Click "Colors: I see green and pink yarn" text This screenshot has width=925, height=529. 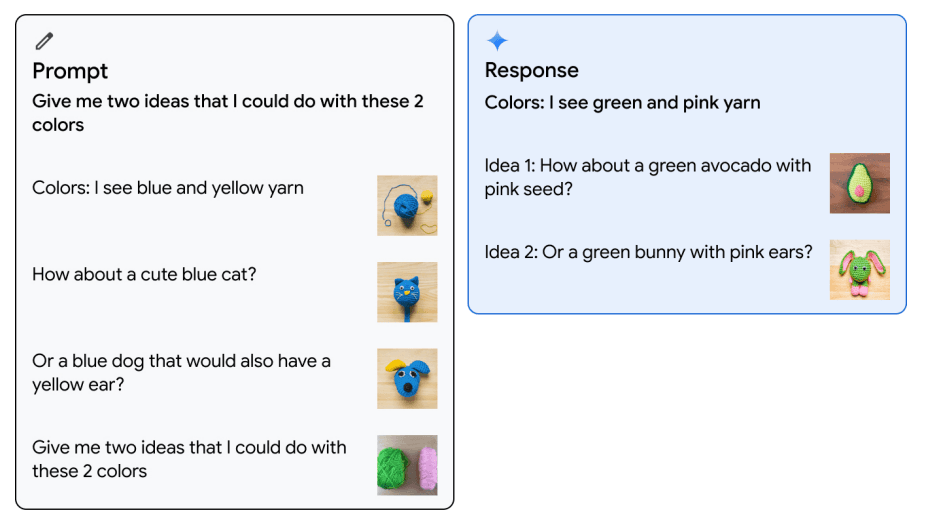pos(622,102)
